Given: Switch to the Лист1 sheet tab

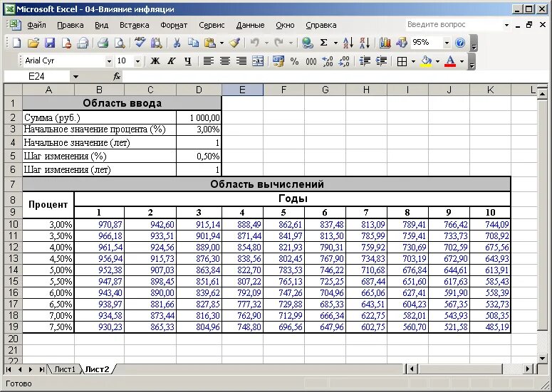Looking at the screenshot, I should tap(65, 369).
